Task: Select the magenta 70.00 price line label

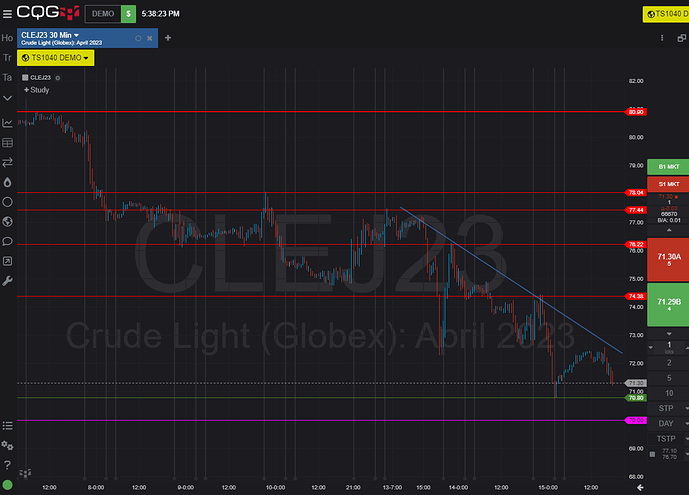Action: (x=635, y=420)
